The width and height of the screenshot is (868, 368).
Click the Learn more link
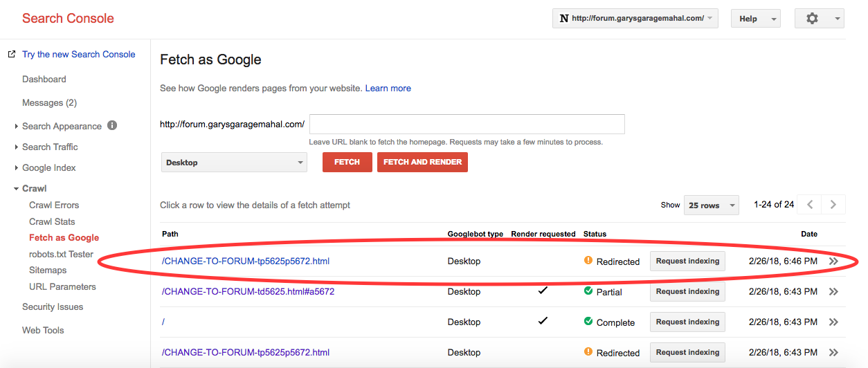point(388,88)
